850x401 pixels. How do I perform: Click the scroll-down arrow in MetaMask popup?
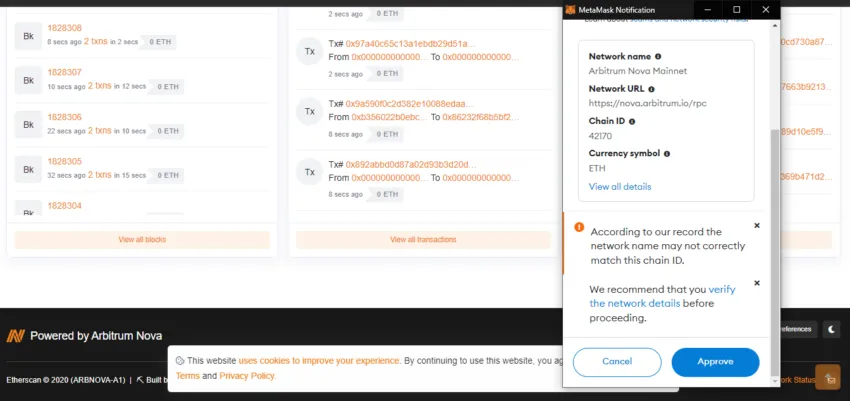coord(775,383)
